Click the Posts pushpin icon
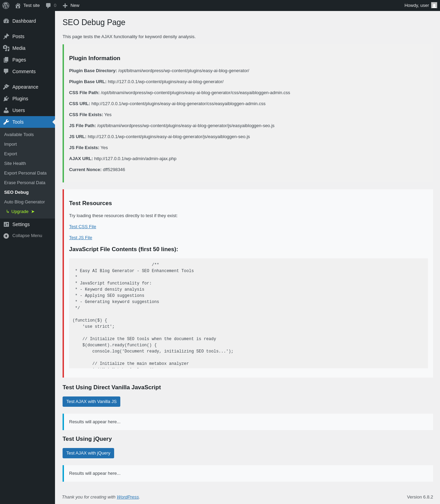Viewport: 440px width, 504px height. (x=6, y=36)
